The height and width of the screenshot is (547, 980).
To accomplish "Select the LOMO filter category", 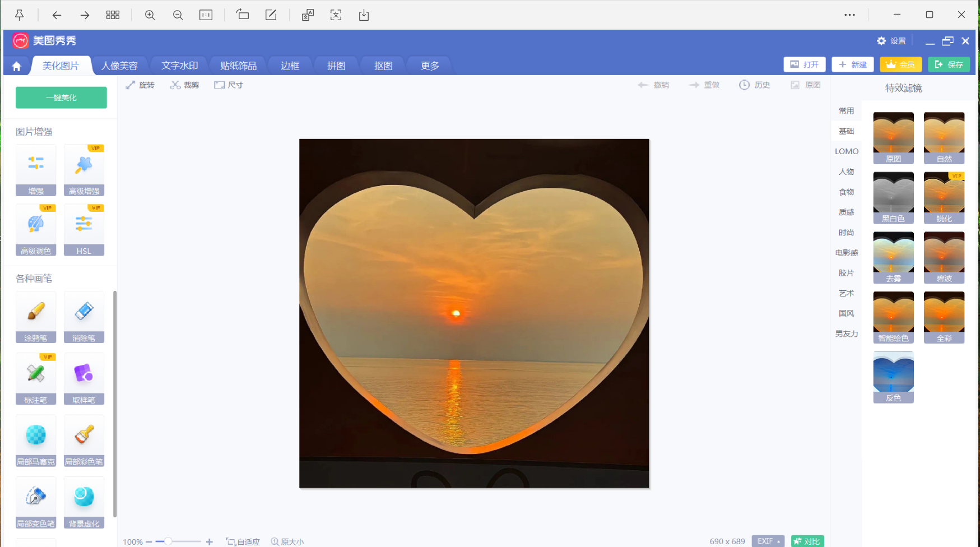I will coord(846,151).
